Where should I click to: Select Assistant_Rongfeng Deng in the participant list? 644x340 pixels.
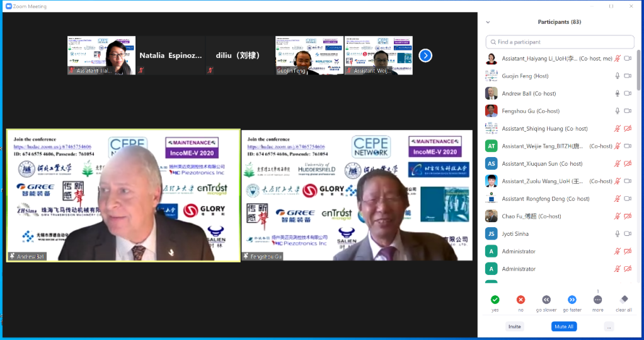click(536, 199)
